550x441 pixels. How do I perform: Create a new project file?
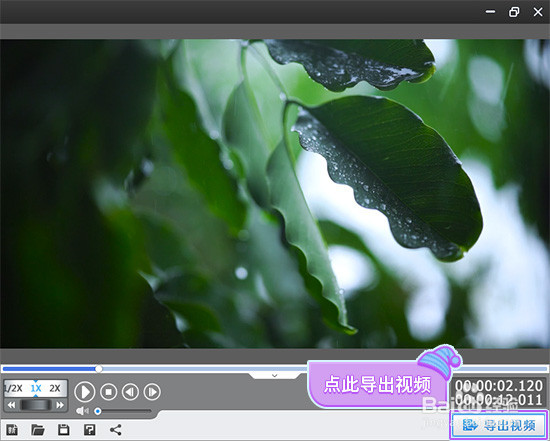click(x=12, y=430)
